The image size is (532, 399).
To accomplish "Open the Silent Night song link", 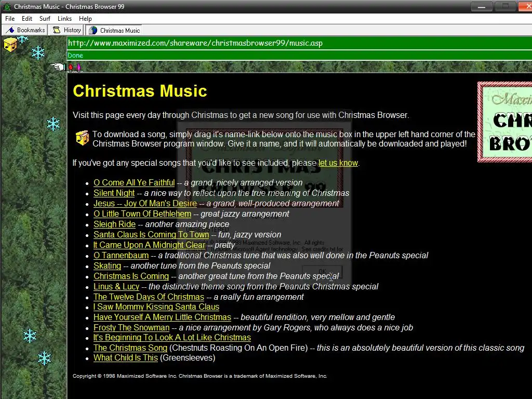I will click(x=114, y=193).
